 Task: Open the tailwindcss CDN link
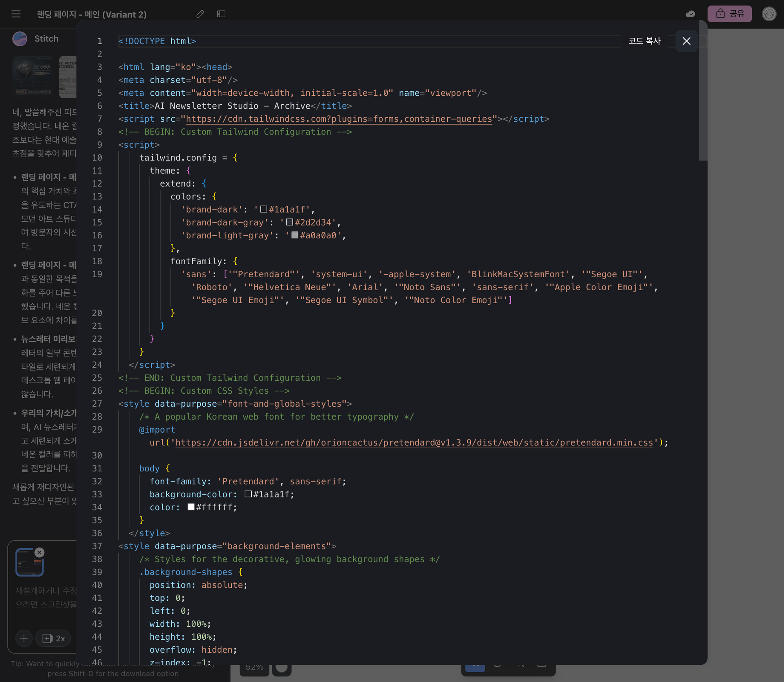(x=339, y=119)
